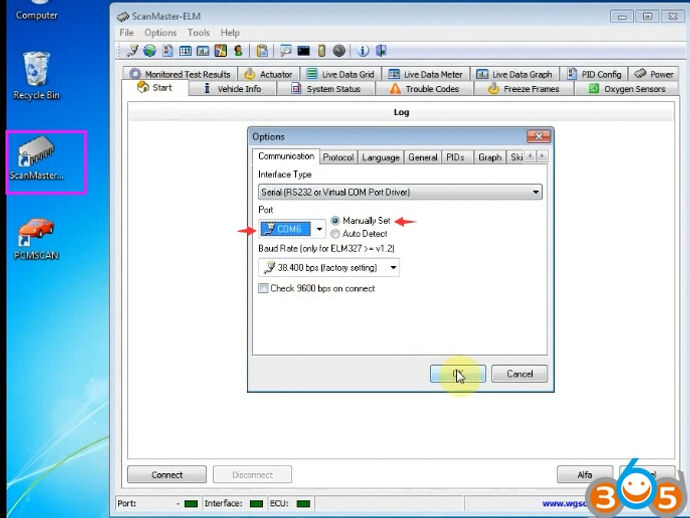Viewport: 690px width, 518px height.
Task: Open the Live Data Grid tab
Action: coord(340,74)
